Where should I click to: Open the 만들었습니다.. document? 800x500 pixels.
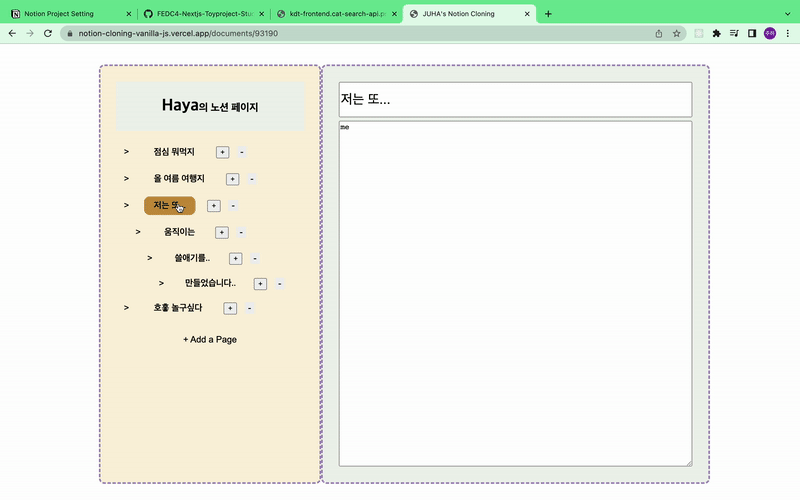point(210,283)
